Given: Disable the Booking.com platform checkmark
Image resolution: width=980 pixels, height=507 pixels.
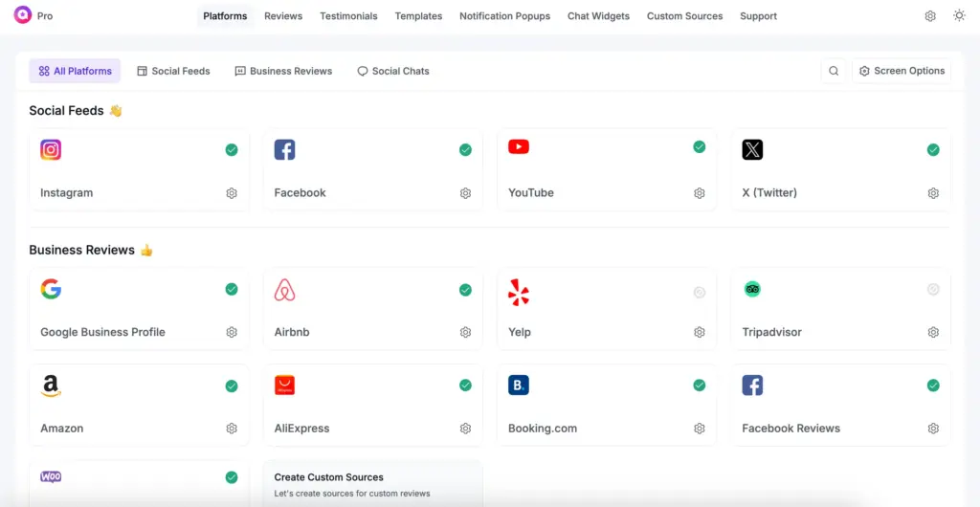Looking at the screenshot, I should tap(700, 386).
